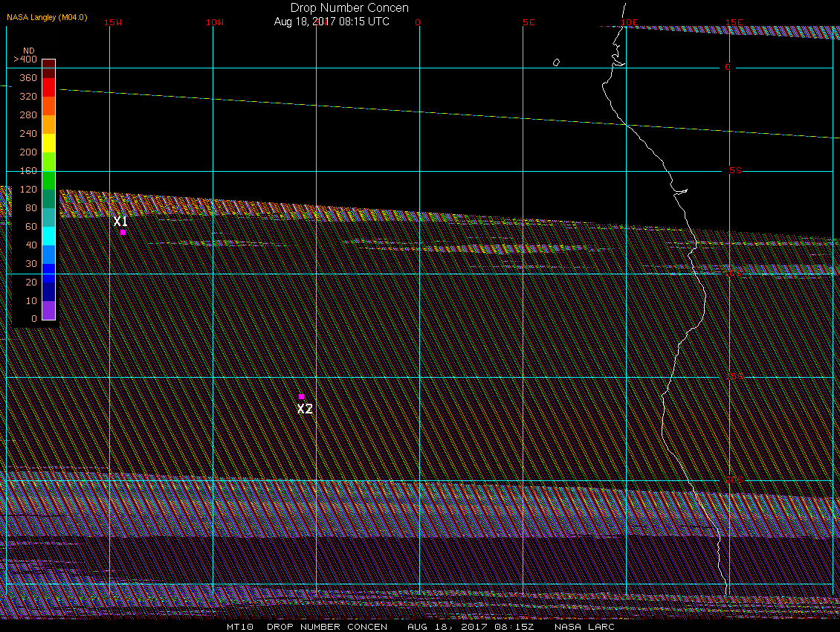Click the 15S latitude label
Viewport: 840px width, 632px height.
pyautogui.click(x=734, y=377)
